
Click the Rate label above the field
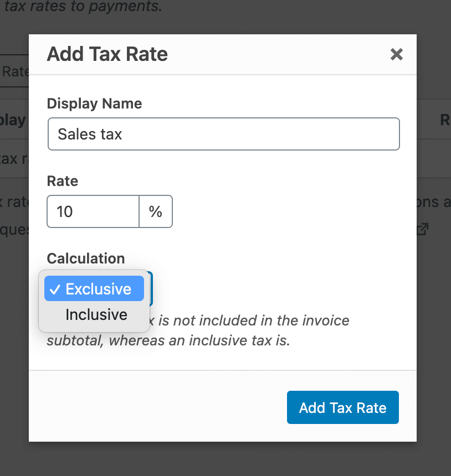(x=63, y=181)
